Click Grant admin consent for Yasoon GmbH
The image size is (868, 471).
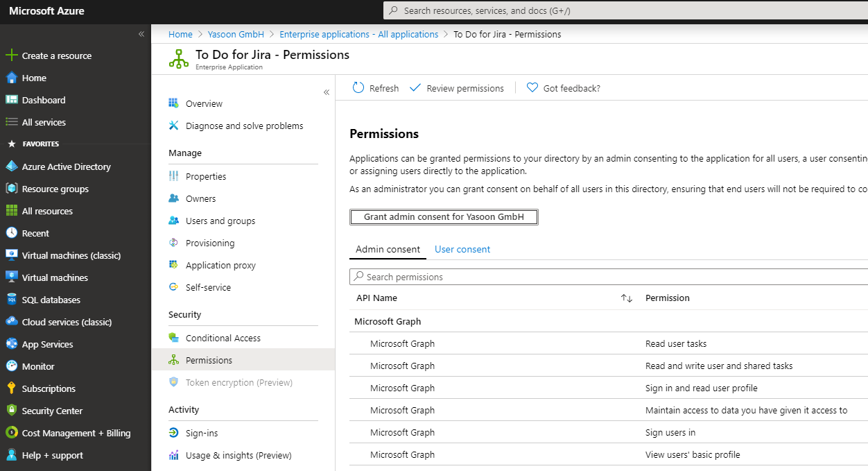(444, 217)
